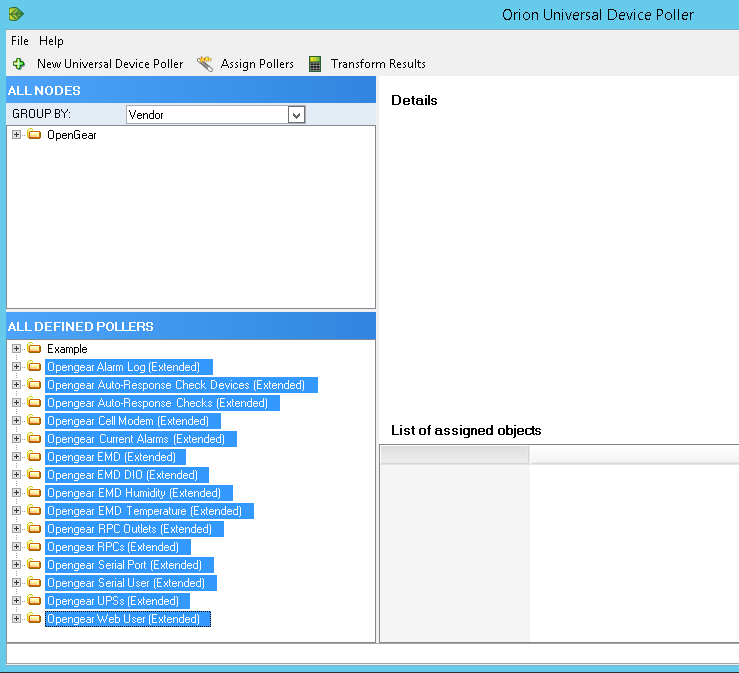Click folder icon for Opengear Alarm Log
Screen dimensions: 739x673
(34, 366)
